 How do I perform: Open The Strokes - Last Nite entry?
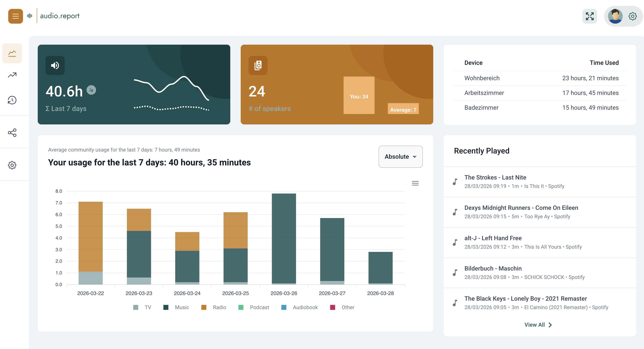(x=539, y=182)
